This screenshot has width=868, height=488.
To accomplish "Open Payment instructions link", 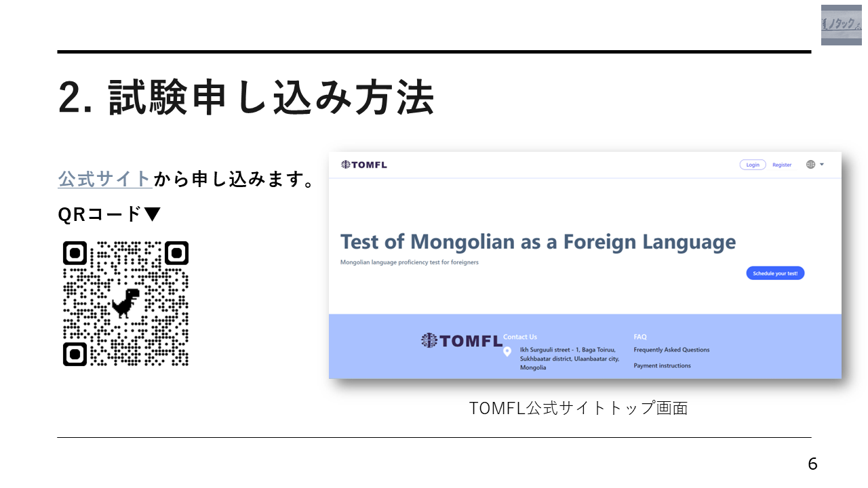I will pyautogui.click(x=662, y=365).
